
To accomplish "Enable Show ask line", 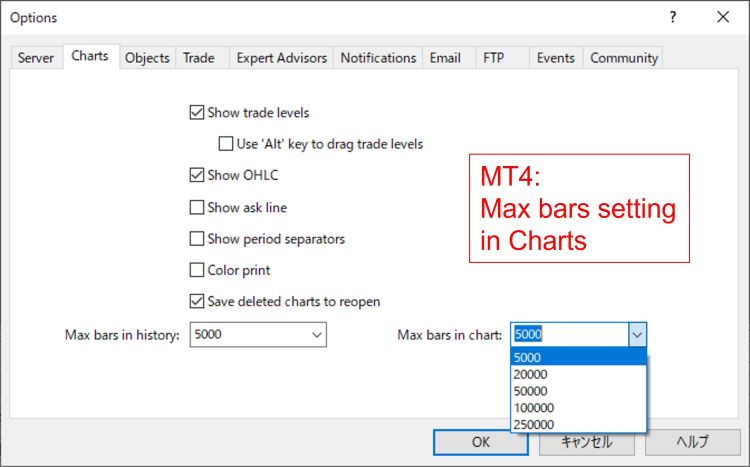I will point(197,207).
